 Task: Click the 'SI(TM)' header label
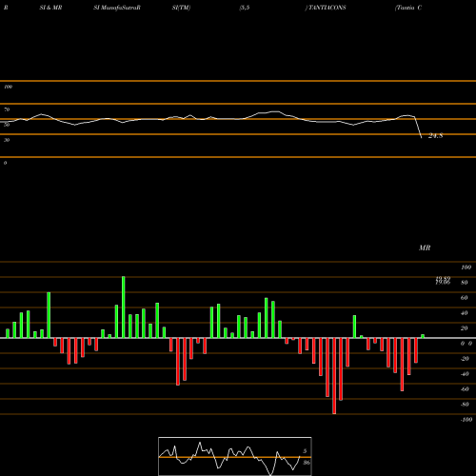[181, 8]
